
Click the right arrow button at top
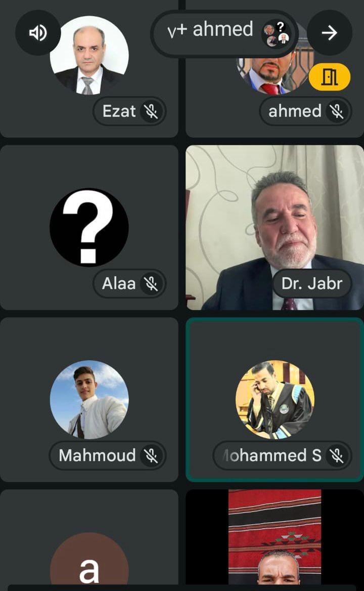[x=329, y=33]
